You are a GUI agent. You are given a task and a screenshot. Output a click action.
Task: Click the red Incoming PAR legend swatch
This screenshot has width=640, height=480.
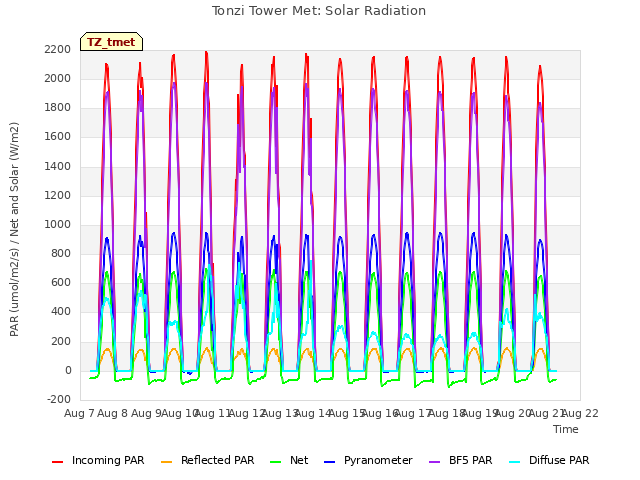(58, 462)
